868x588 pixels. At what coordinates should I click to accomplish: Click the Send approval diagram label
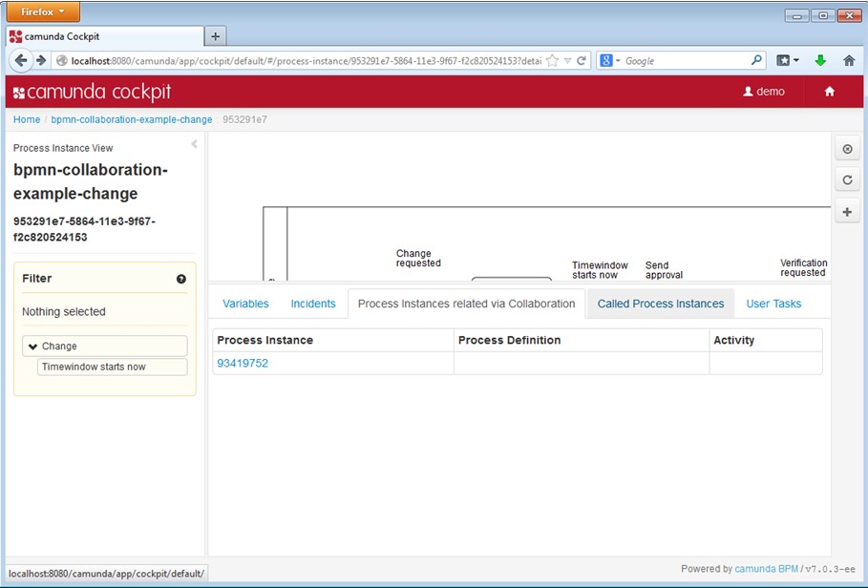click(664, 270)
